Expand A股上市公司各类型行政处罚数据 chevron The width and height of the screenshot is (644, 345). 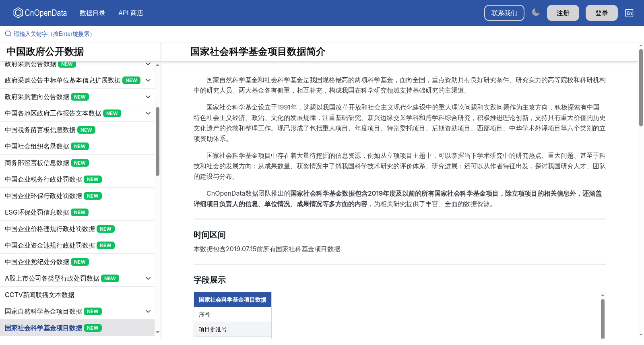coord(148,278)
